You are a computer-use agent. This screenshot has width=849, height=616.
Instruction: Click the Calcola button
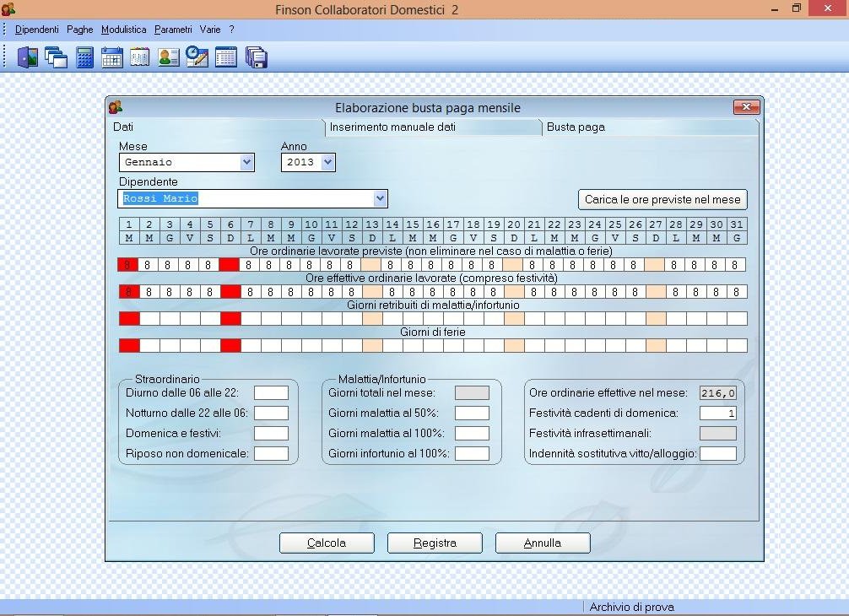327,543
